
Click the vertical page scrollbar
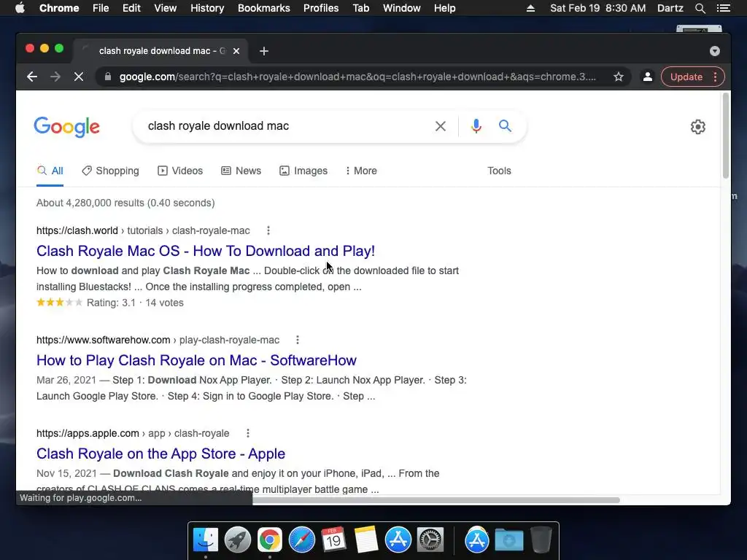click(x=726, y=136)
